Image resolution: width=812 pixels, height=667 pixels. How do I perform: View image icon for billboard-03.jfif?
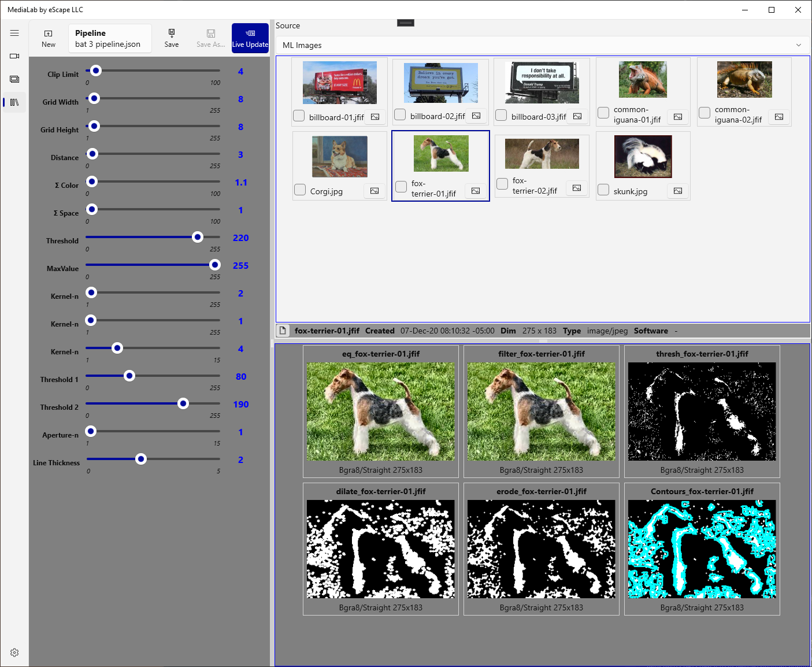(577, 116)
